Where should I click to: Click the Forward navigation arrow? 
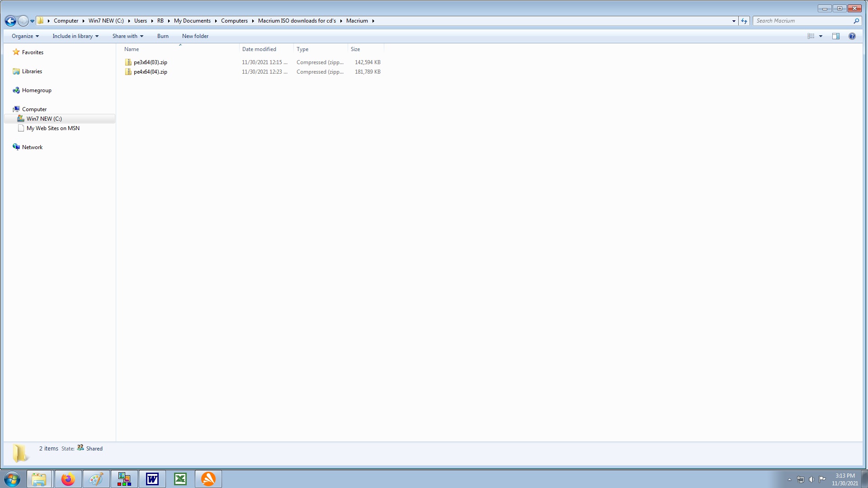coord(23,21)
